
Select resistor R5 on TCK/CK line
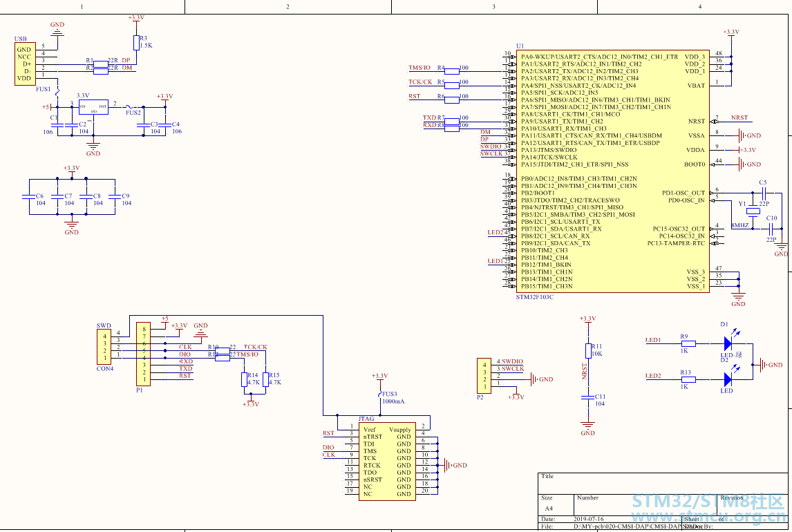452,85
